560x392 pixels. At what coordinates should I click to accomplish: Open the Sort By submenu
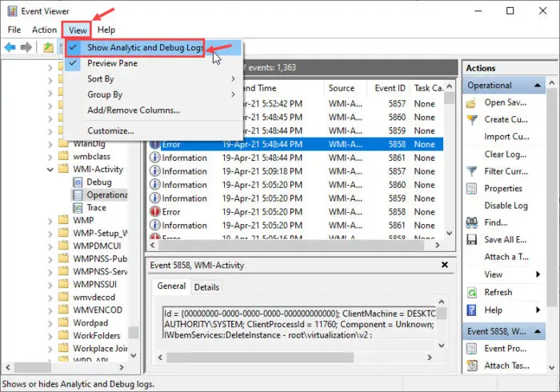click(x=154, y=79)
